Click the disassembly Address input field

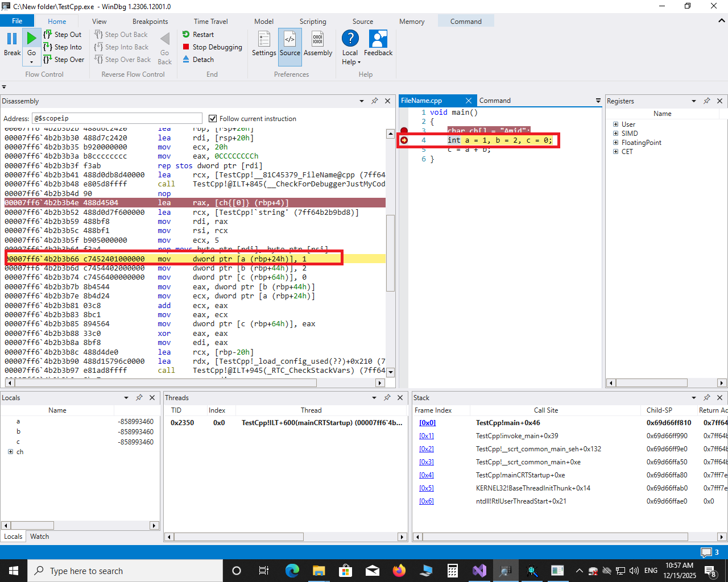tap(117, 118)
